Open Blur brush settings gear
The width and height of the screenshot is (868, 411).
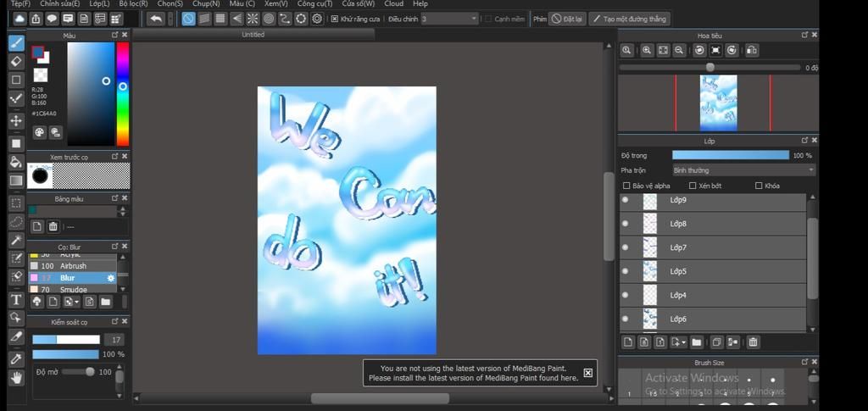[x=110, y=278]
